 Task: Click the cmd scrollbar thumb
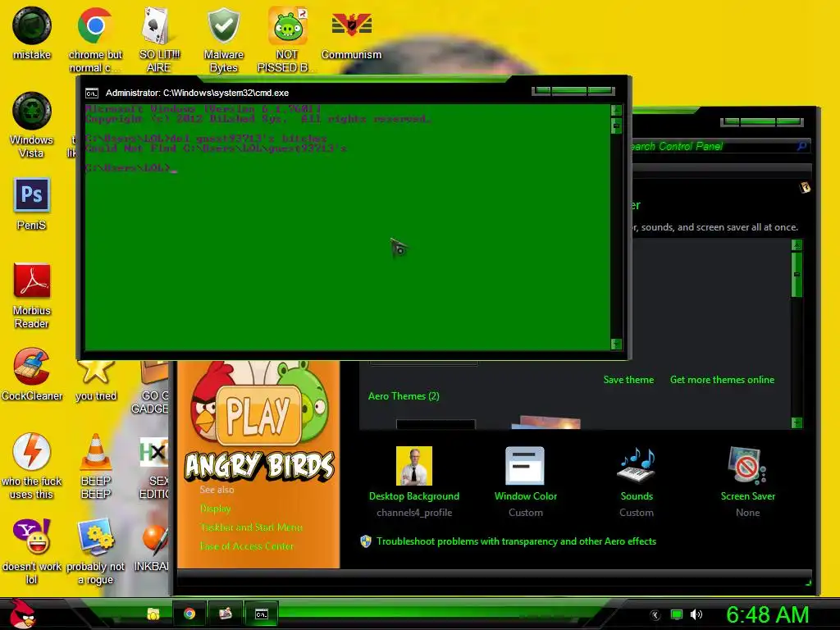616,126
